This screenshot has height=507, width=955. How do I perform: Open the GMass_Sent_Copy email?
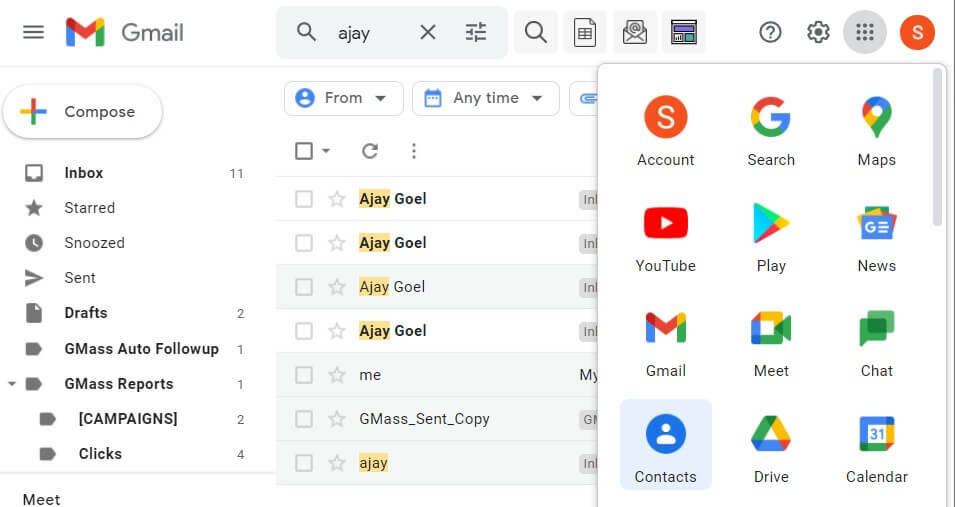click(437, 419)
